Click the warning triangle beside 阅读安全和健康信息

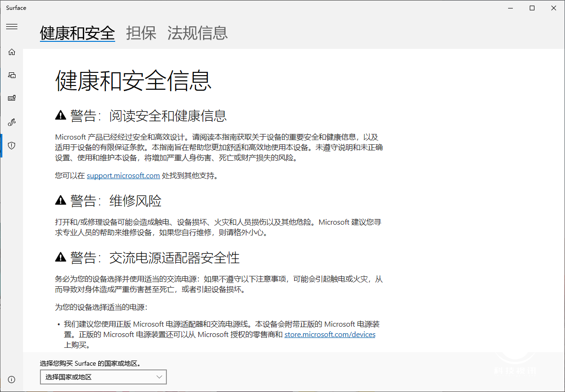click(x=61, y=115)
